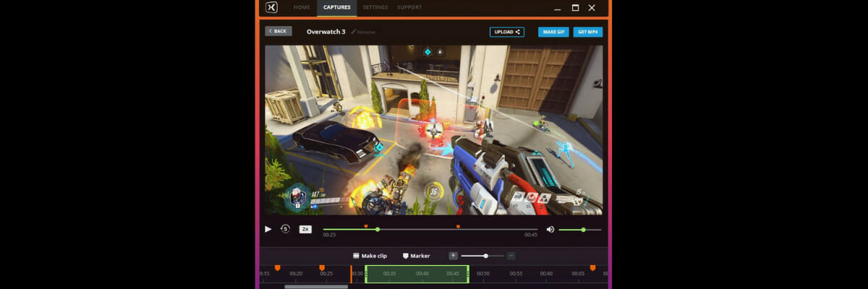Image resolution: width=868 pixels, height=289 pixels.
Task: Click the timeline zoom slider handle
Action: point(485,255)
